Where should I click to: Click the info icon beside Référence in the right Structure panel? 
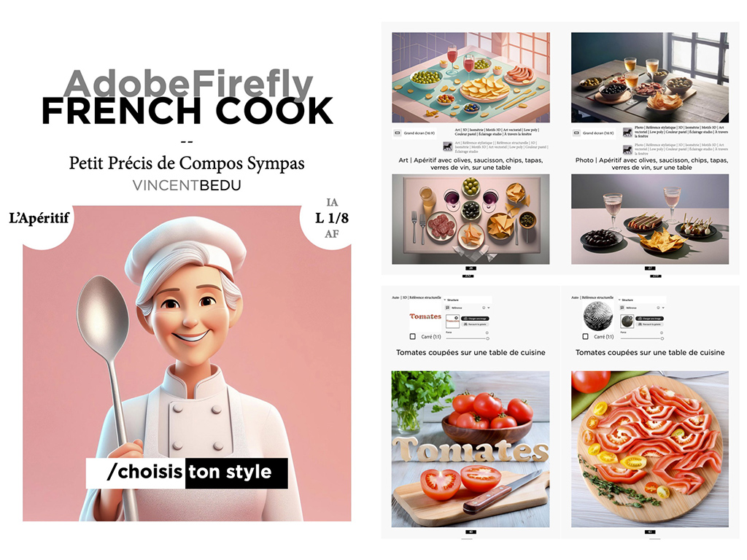pyautogui.click(x=659, y=308)
